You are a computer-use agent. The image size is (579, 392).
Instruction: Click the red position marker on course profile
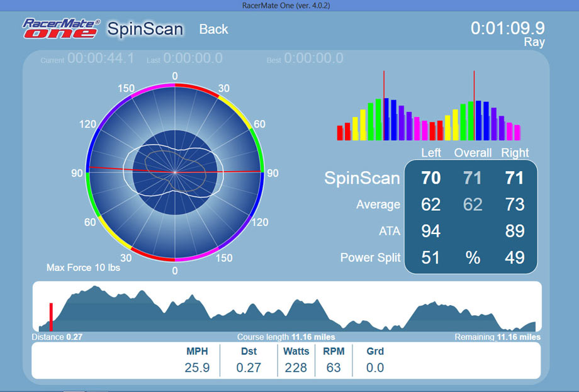pos(51,316)
